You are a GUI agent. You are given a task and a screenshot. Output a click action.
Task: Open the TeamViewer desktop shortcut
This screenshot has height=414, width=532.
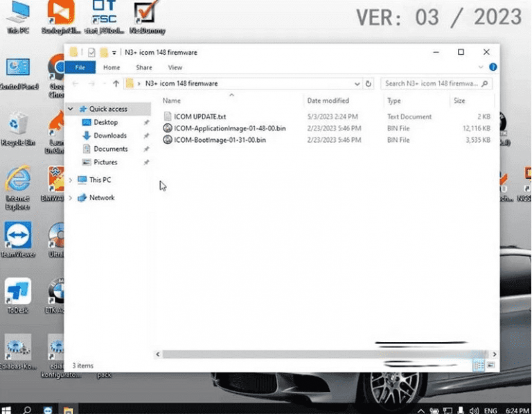point(18,239)
